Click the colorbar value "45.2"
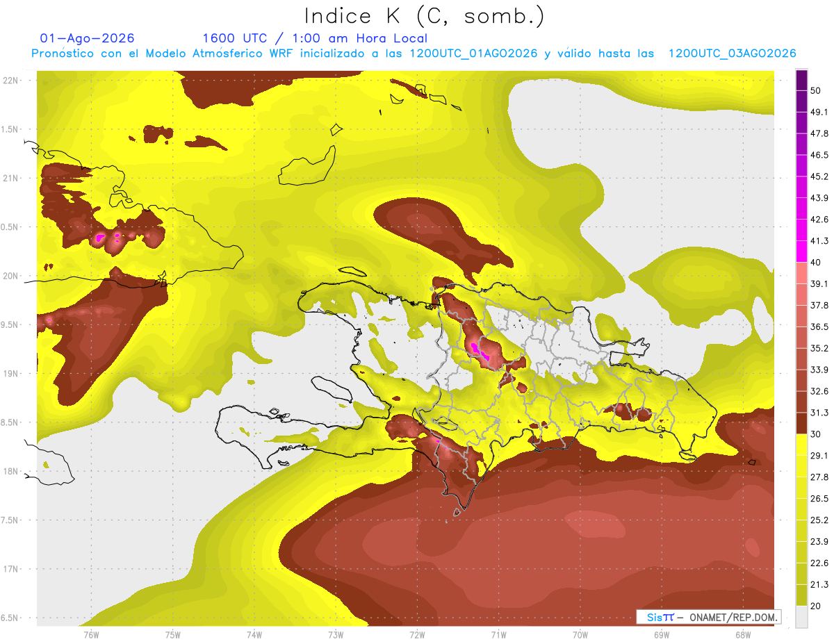Image resolution: width=834 pixels, height=644 pixels. (x=819, y=176)
